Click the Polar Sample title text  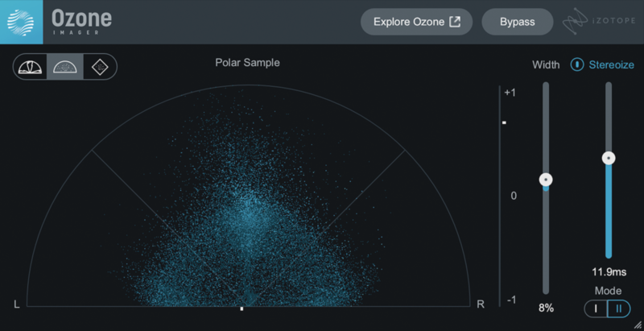(248, 63)
